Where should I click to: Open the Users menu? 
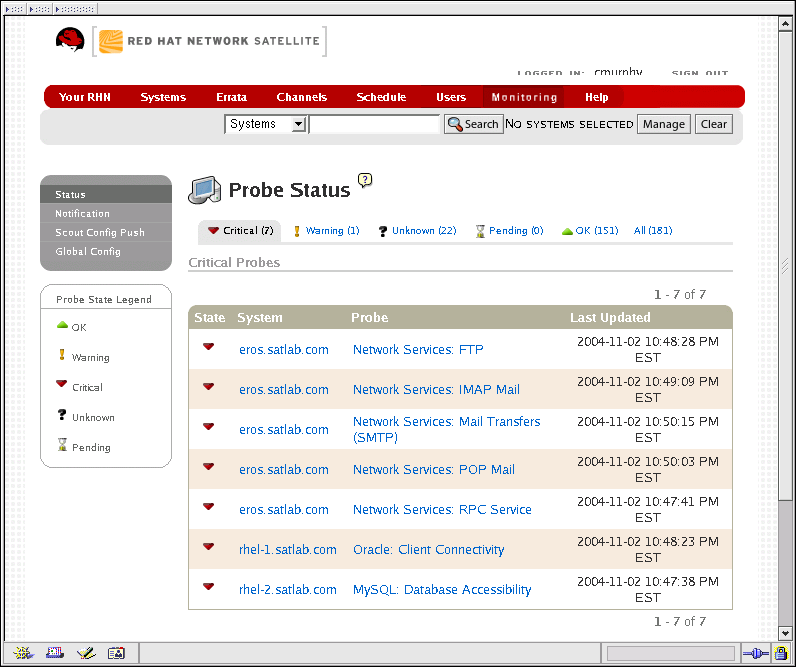(451, 97)
